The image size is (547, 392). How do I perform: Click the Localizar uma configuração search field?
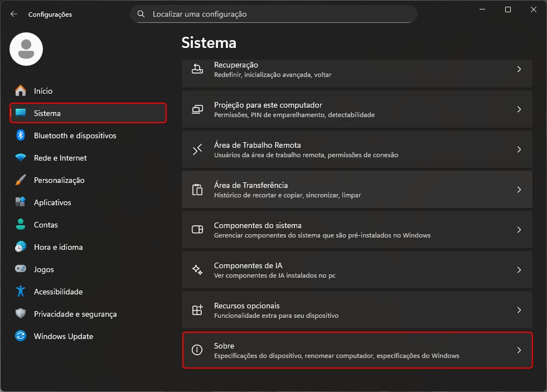[279, 14]
